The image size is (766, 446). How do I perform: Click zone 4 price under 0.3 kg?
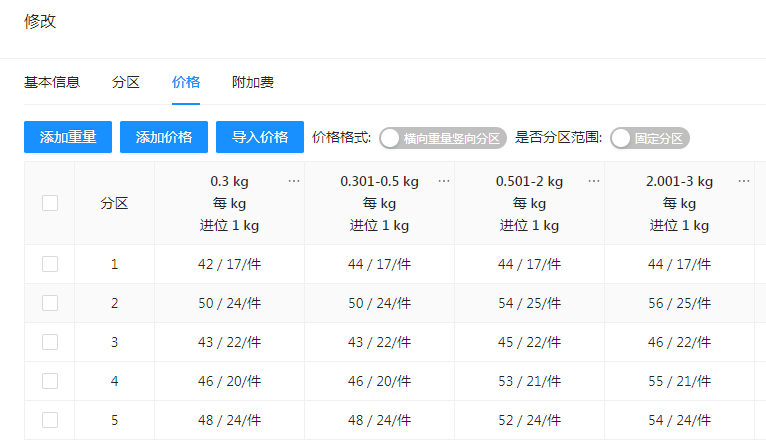click(x=229, y=382)
